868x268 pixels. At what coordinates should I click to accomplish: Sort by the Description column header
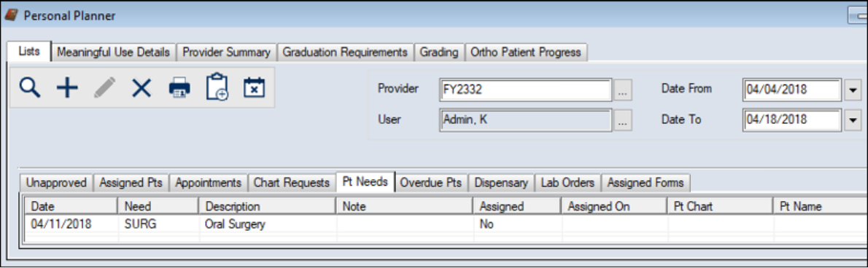tap(267, 207)
